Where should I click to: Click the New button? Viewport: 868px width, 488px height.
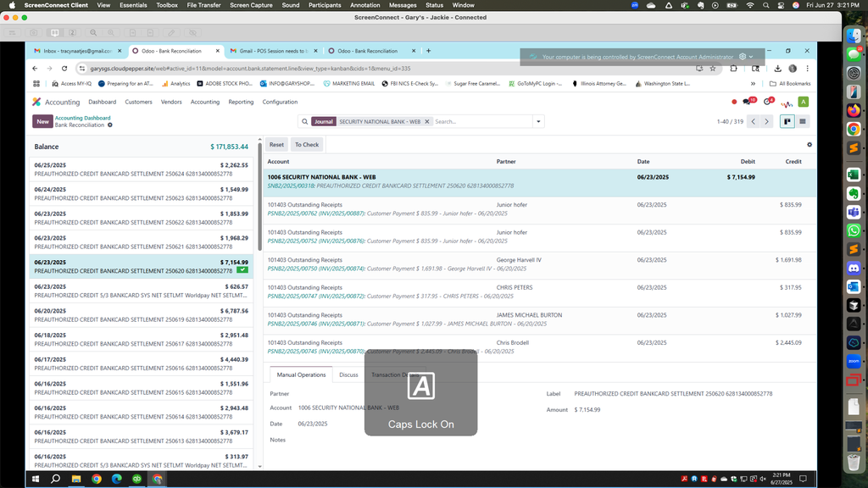(42, 121)
